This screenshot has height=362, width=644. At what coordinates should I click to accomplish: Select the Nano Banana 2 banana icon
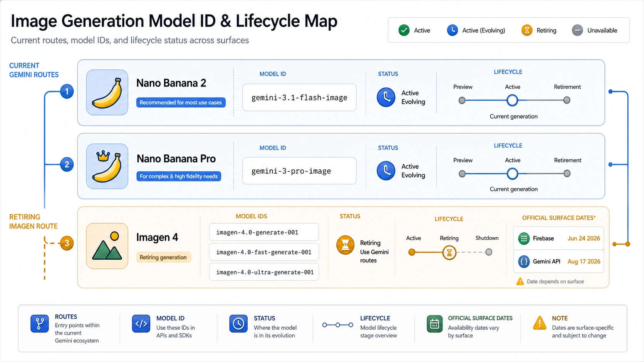click(107, 92)
